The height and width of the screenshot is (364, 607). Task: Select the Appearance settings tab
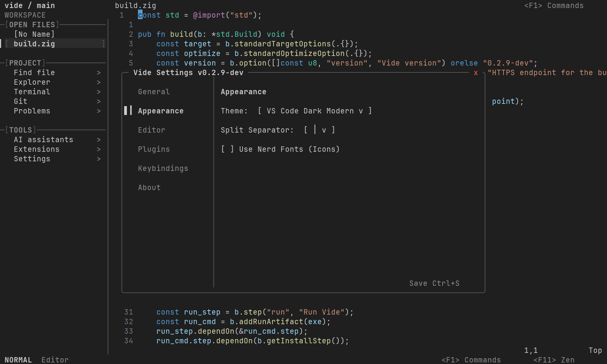161,111
